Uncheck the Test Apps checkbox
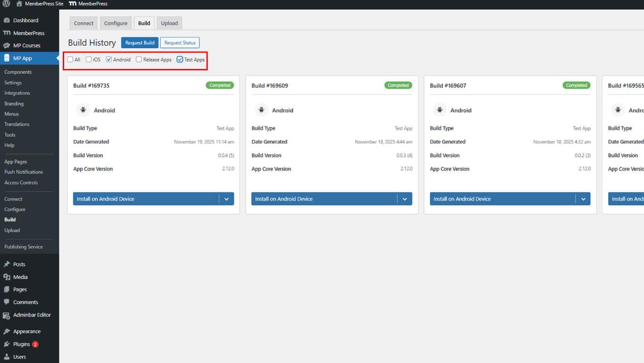The image size is (644, 363). click(180, 59)
